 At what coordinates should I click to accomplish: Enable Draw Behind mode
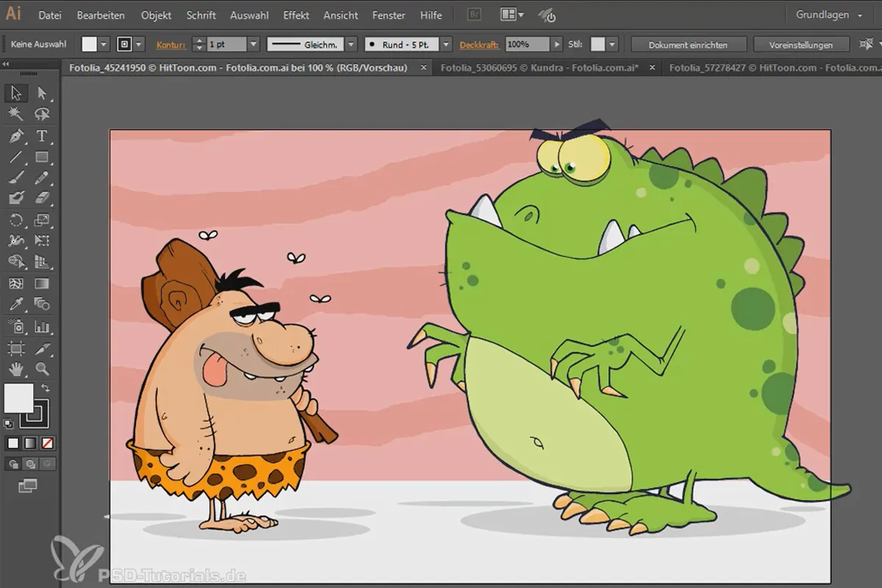click(x=29, y=464)
